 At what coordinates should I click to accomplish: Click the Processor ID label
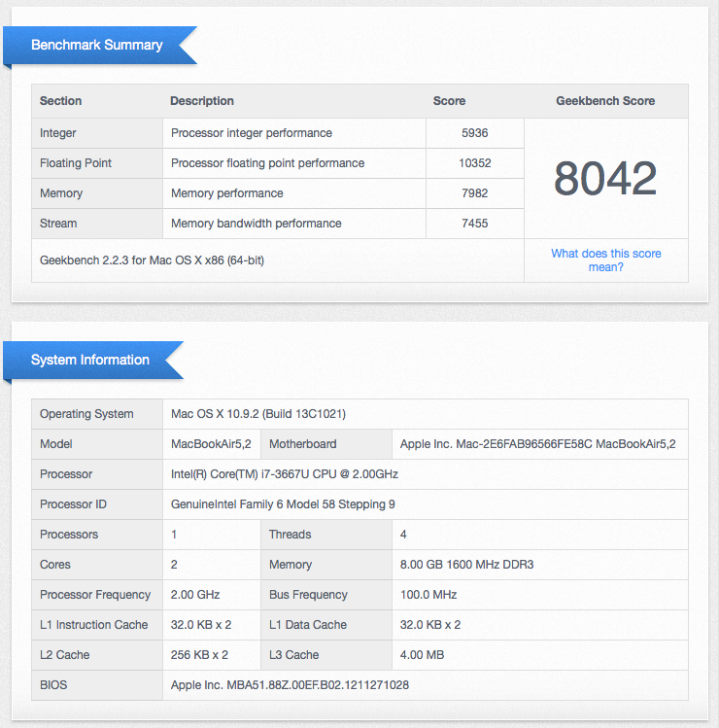pyautogui.click(x=73, y=504)
